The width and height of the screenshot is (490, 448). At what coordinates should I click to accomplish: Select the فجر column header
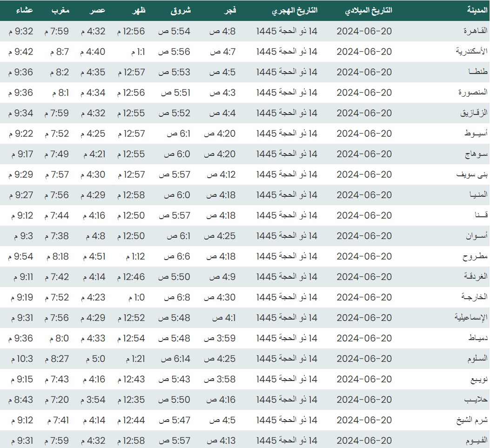[230, 10]
